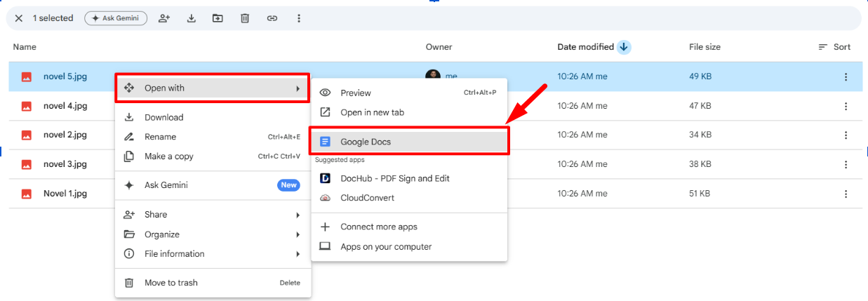This screenshot has height=301, width=868.
Task: Click the Download toolbar icon
Action: 191,18
